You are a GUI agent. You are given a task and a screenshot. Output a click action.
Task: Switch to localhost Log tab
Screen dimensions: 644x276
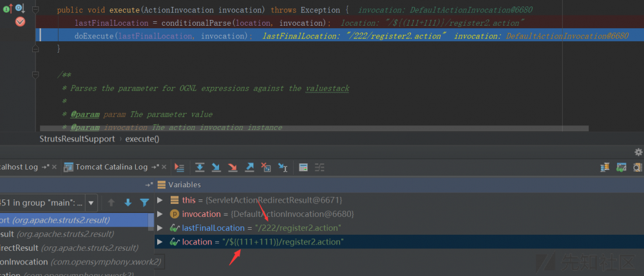19,167
